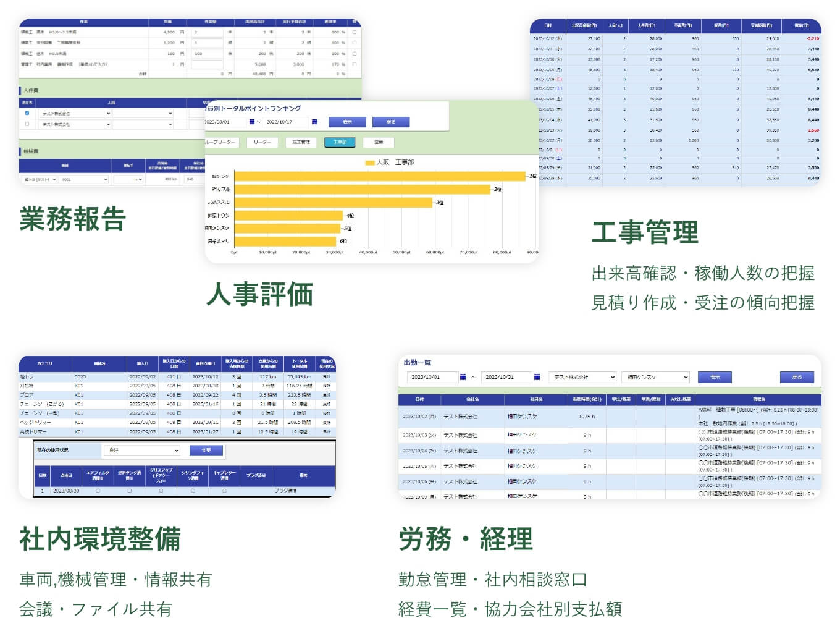
Task: Open calendar icon beside 2023/10/17 ranking date
Action: pyautogui.click(x=315, y=122)
